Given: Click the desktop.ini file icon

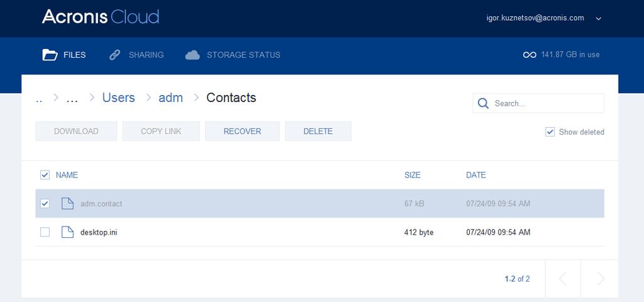Looking at the screenshot, I should click(67, 232).
